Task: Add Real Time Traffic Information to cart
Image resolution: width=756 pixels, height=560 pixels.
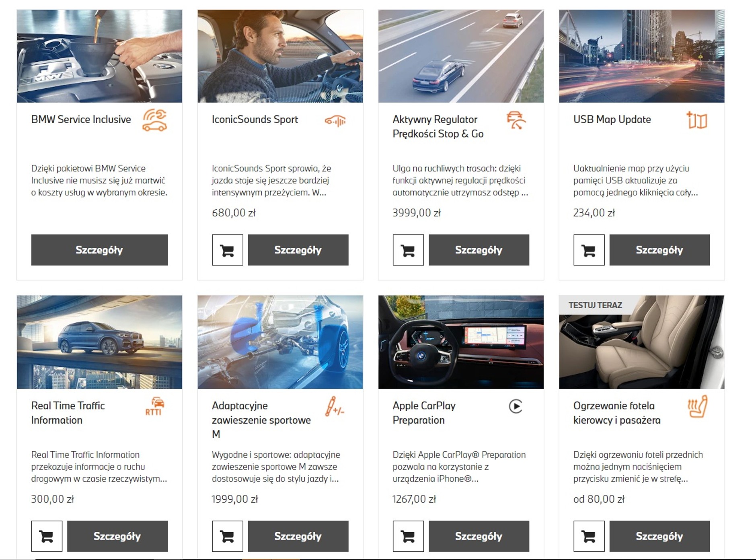Action: [x=47, y=536]
